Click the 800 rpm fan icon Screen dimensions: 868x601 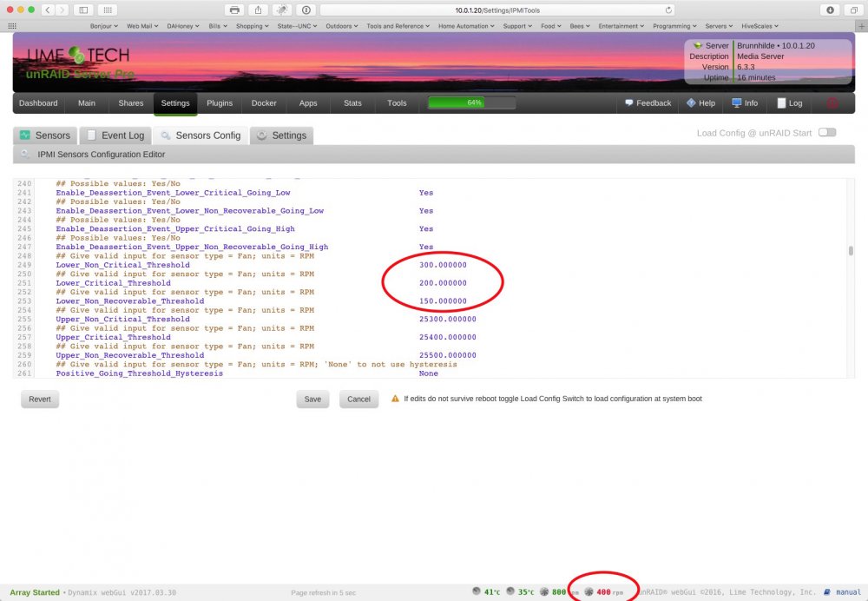tap(544, 591)
